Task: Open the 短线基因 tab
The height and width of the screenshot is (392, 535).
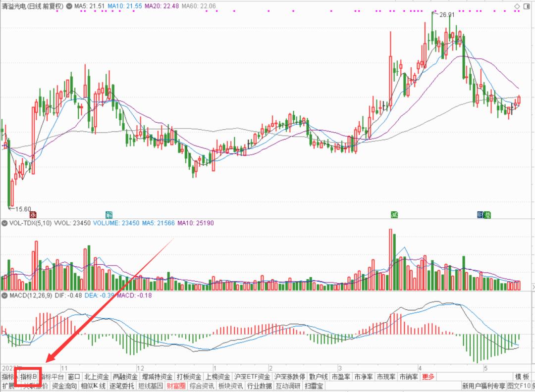Action: pyautogui.click(x=150, y=386)
